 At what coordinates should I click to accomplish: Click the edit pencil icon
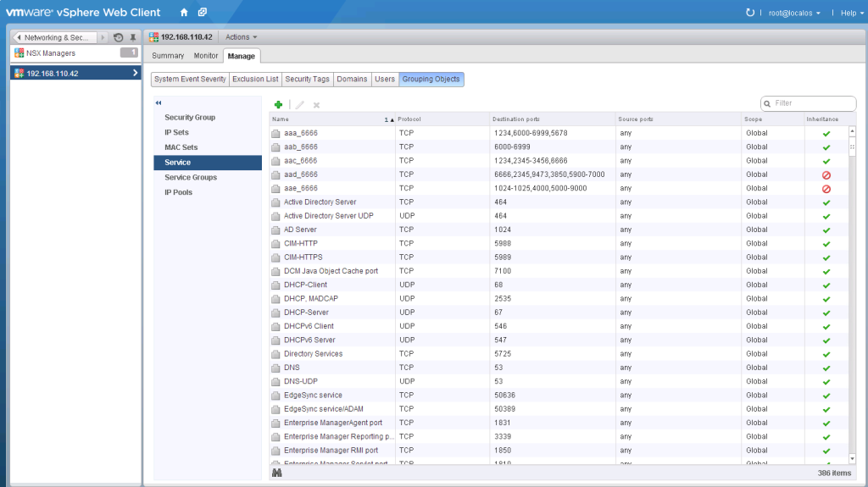click(299, 104)
